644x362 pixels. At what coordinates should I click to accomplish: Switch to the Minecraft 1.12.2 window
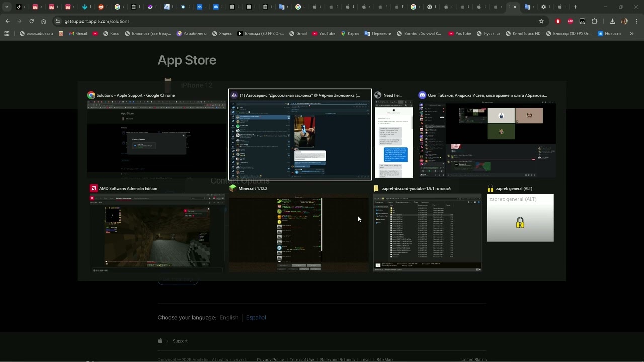coord(299,228)
